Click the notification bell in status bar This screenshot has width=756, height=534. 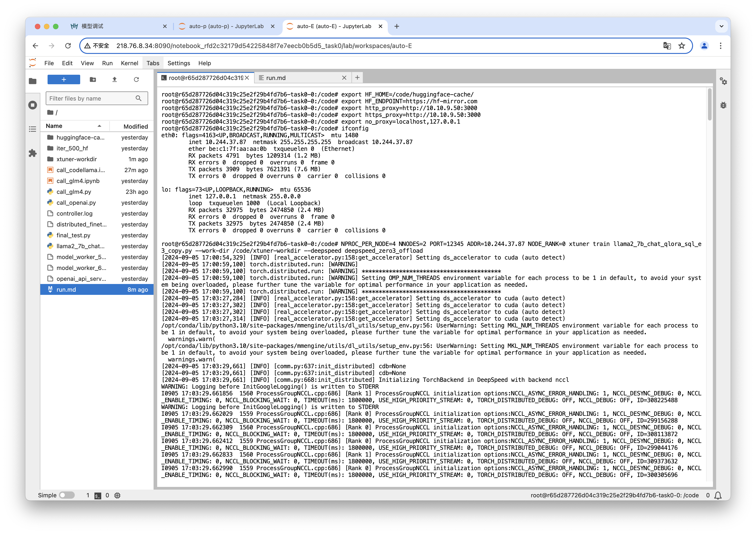(x=718, y=495)
